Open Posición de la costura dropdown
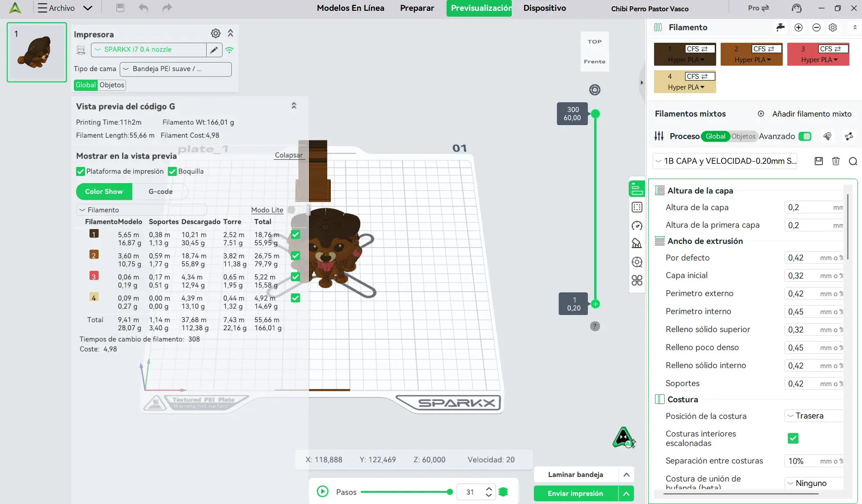This screenshot has width=862, height=504. pyautogui.click(x=814, y=416)
